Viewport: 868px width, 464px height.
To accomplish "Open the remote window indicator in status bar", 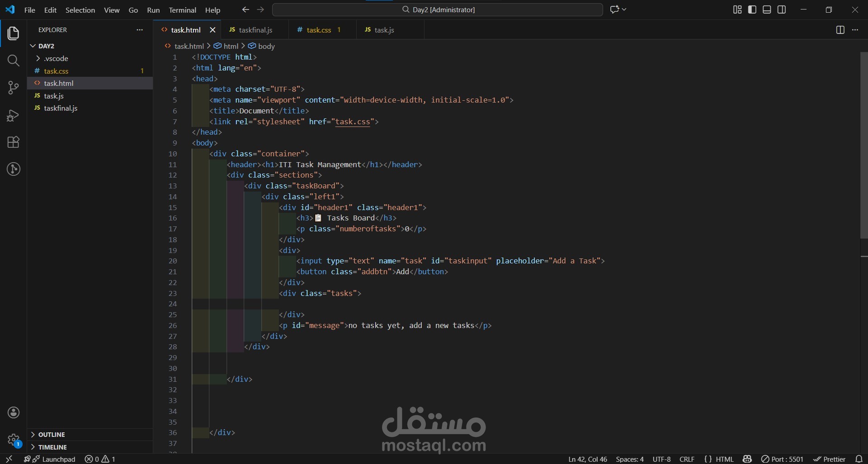I will 9,459.
